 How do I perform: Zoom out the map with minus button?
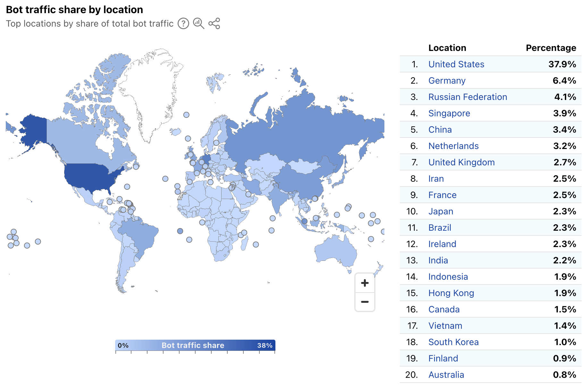(x=365, y=302)
